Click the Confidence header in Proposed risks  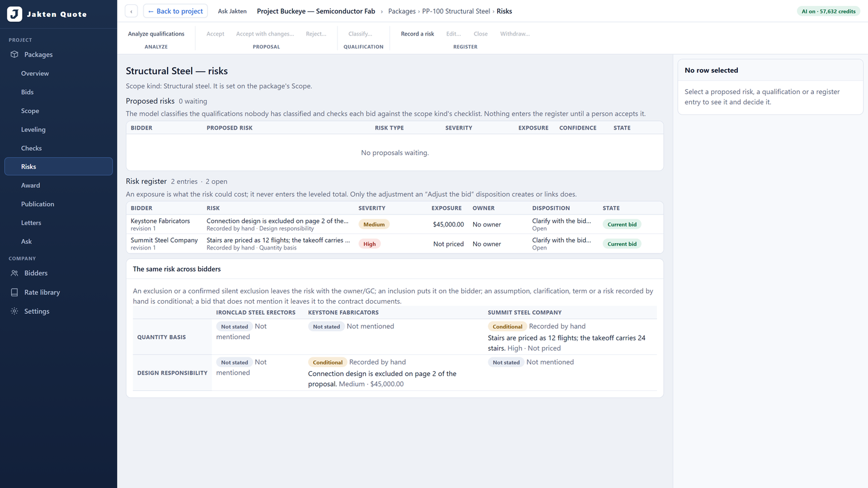coord(577,128)
